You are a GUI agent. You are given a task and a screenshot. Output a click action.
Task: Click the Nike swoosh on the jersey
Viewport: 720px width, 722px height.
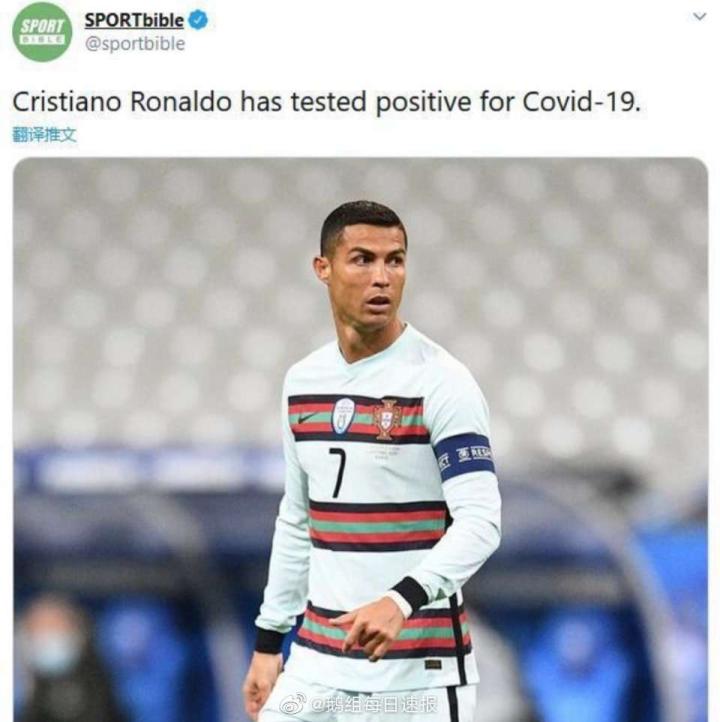(308, 418)
